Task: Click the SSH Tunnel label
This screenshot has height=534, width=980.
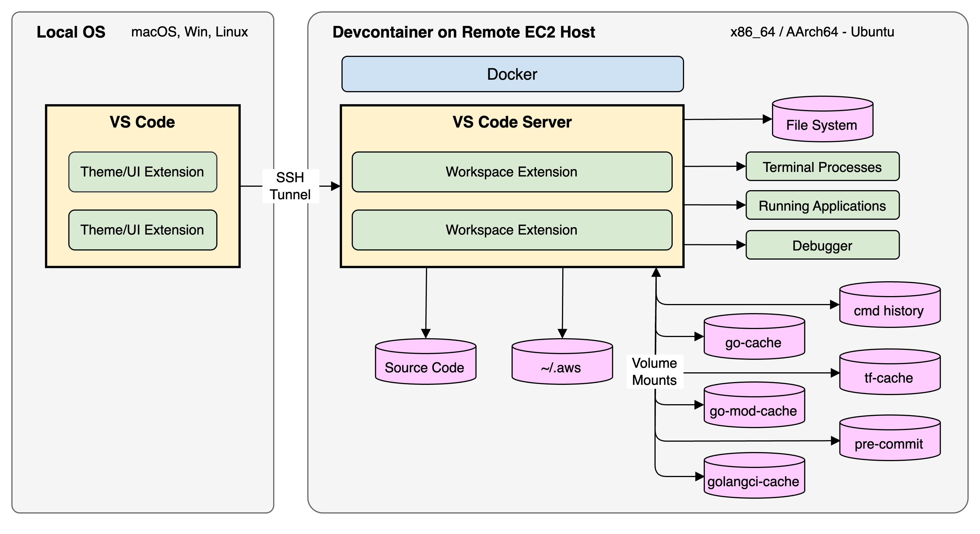Action: click(290, 186)
